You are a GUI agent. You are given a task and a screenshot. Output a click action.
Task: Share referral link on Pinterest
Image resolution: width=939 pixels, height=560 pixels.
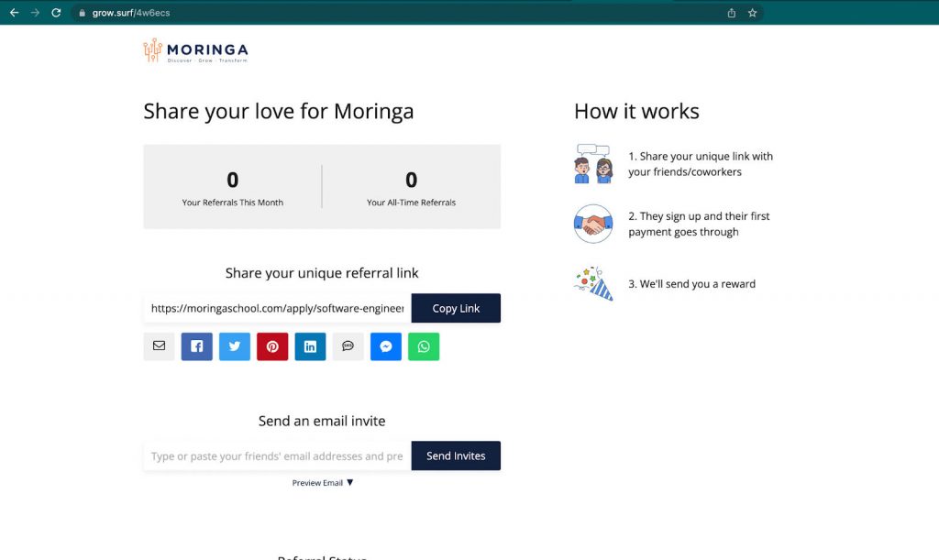(272, 346)
